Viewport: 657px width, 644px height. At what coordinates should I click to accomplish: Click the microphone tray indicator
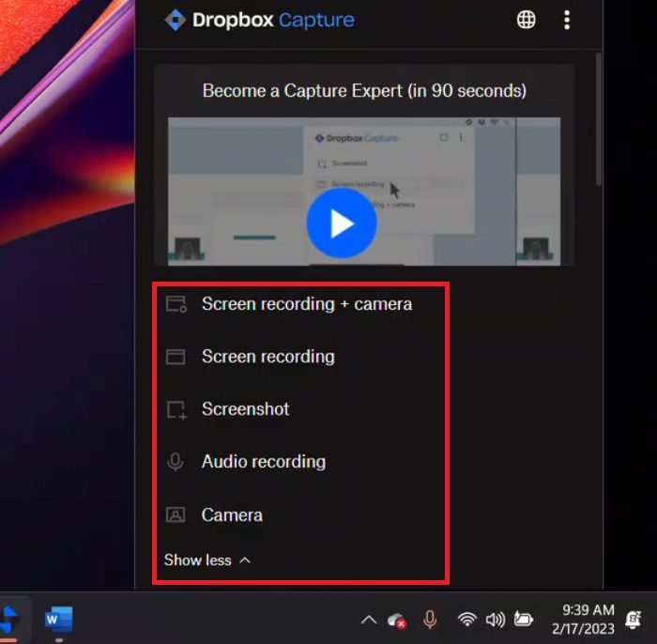click(x=430, y=620)
